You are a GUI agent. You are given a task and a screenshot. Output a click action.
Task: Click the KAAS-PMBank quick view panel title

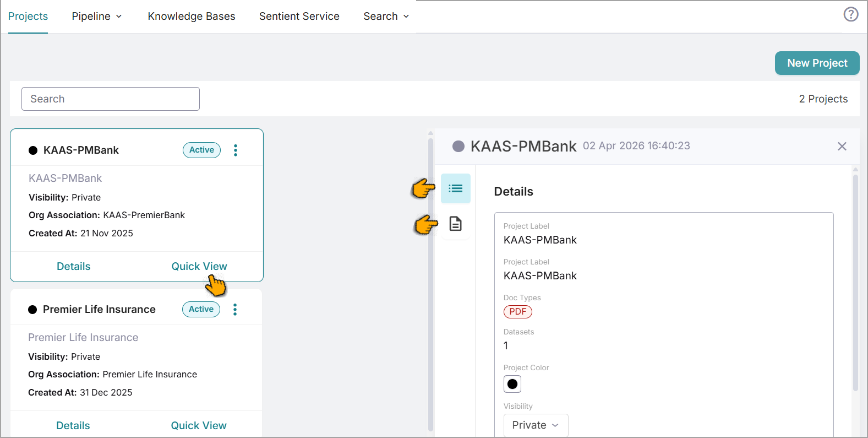(x=523, y=147)
